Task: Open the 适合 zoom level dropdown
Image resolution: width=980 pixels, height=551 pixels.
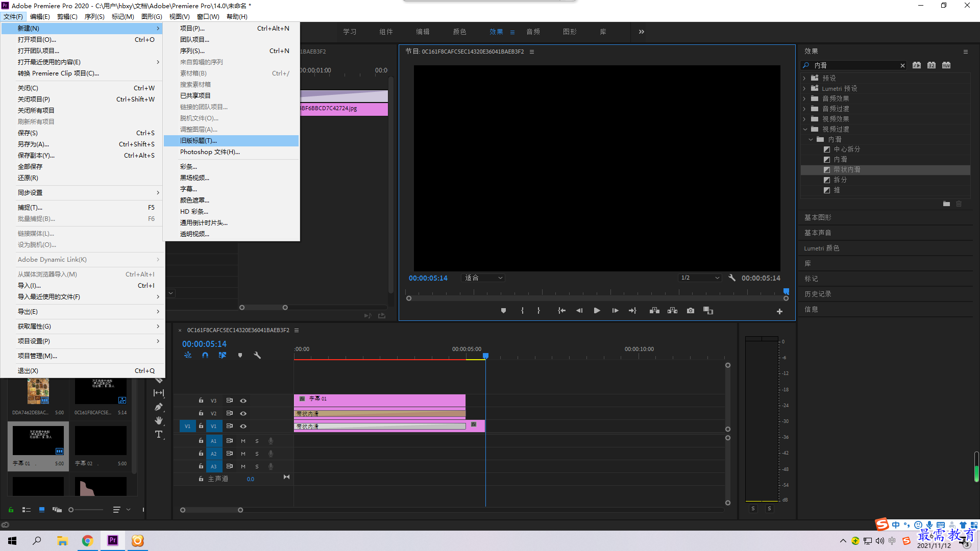Action: coord(483,278)
